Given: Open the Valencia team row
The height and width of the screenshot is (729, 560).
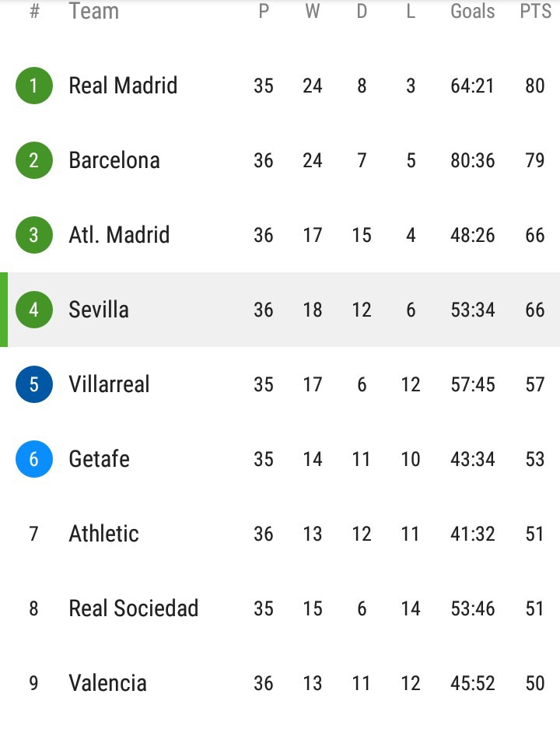Looking at the screenshot, I should point(107,683).
